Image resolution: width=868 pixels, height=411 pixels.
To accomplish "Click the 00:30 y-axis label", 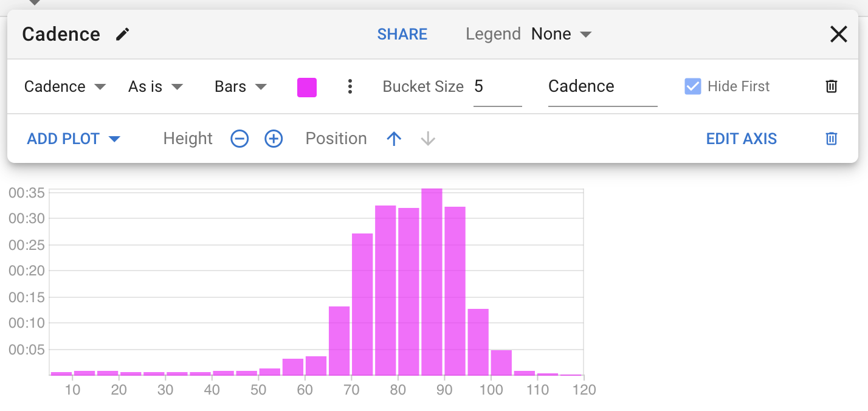I will click(x=27, y=218).
